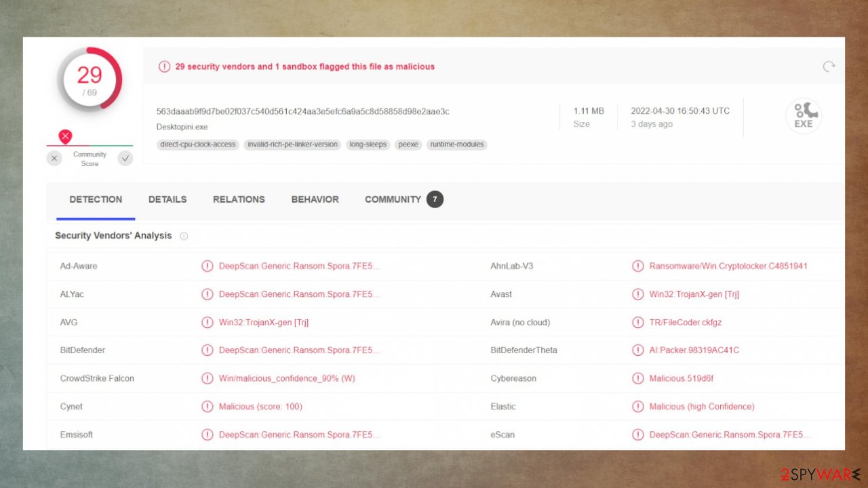Click the peexe tag

[x=408, y=144]
